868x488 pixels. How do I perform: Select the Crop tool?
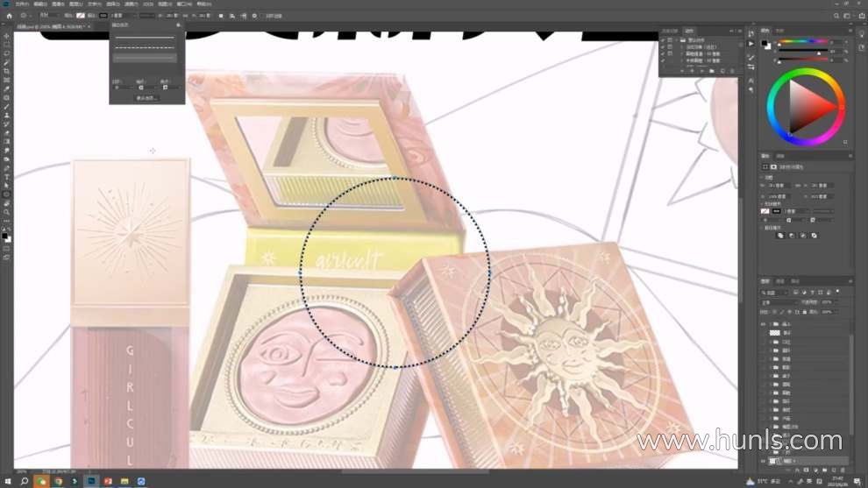point(7,71)
